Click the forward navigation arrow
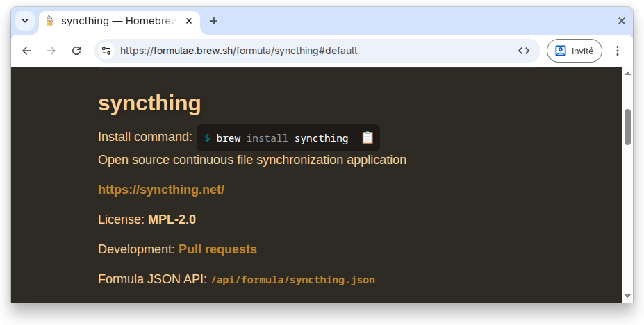The height and width of the screenshot is (325, 644). click(x=51, y=51)
